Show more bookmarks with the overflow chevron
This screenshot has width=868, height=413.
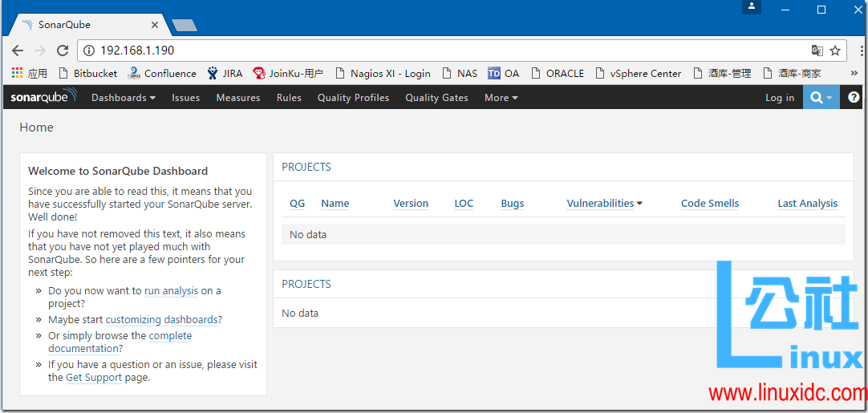(x=854, y=73)
